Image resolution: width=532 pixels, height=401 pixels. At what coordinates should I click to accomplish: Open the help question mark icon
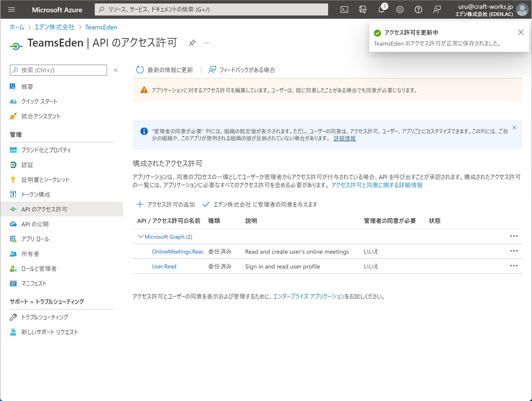pyautogui.click(x=418, y=10)
